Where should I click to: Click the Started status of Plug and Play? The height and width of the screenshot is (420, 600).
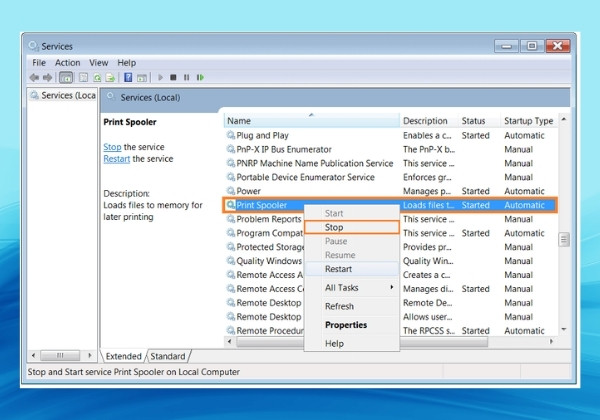[476, 135]
